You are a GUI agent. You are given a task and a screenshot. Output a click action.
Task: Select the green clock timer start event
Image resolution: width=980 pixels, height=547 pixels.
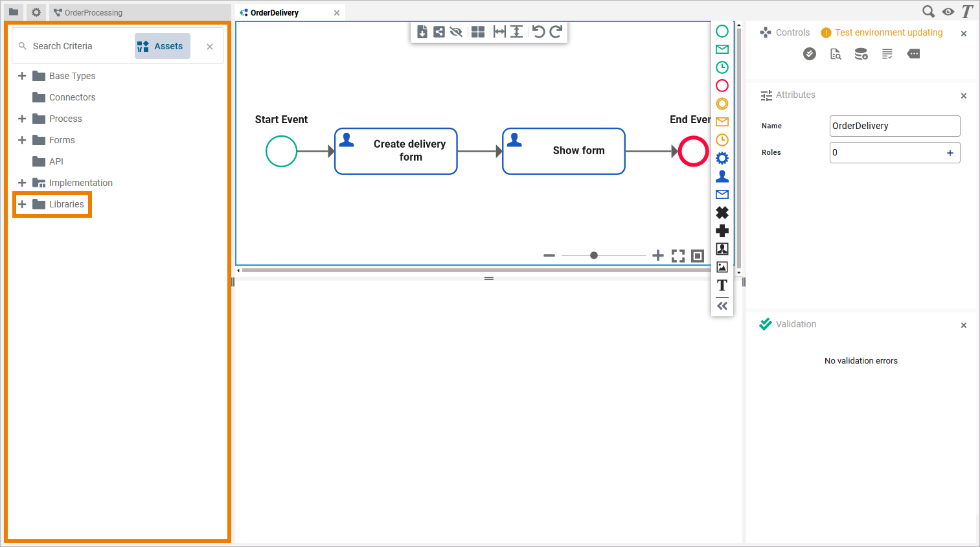click(722, 67)
